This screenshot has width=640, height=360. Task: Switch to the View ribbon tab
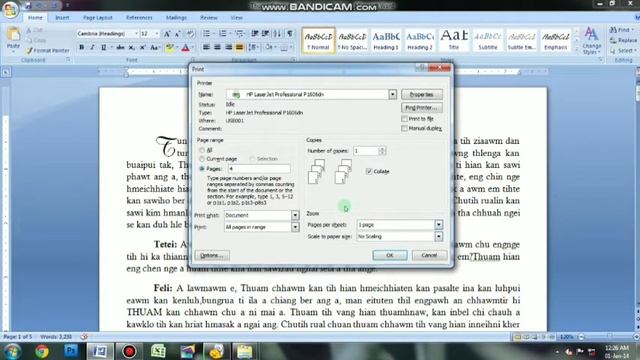236,18
